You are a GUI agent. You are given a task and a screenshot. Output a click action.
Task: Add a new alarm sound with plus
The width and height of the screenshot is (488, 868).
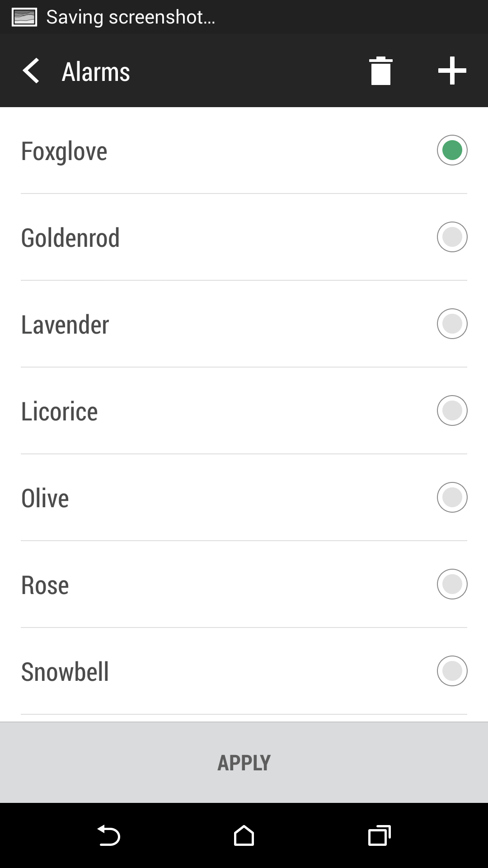click(x=452, y=71)
